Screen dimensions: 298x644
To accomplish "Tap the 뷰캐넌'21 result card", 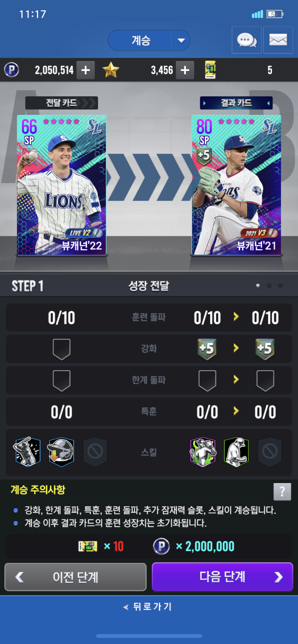I will pos(236,185).
